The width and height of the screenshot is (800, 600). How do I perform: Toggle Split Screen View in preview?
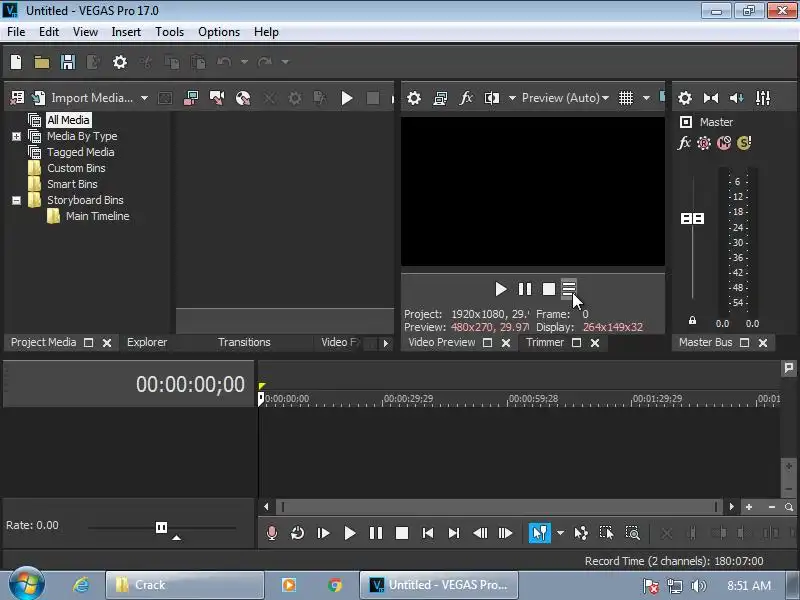pyautogui.click(x=492, y=97)
